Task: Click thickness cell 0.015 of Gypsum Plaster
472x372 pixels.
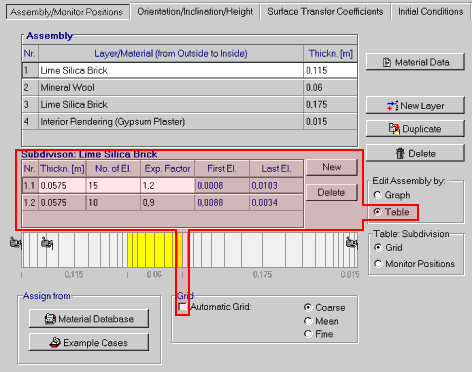Action: point(330,122)
